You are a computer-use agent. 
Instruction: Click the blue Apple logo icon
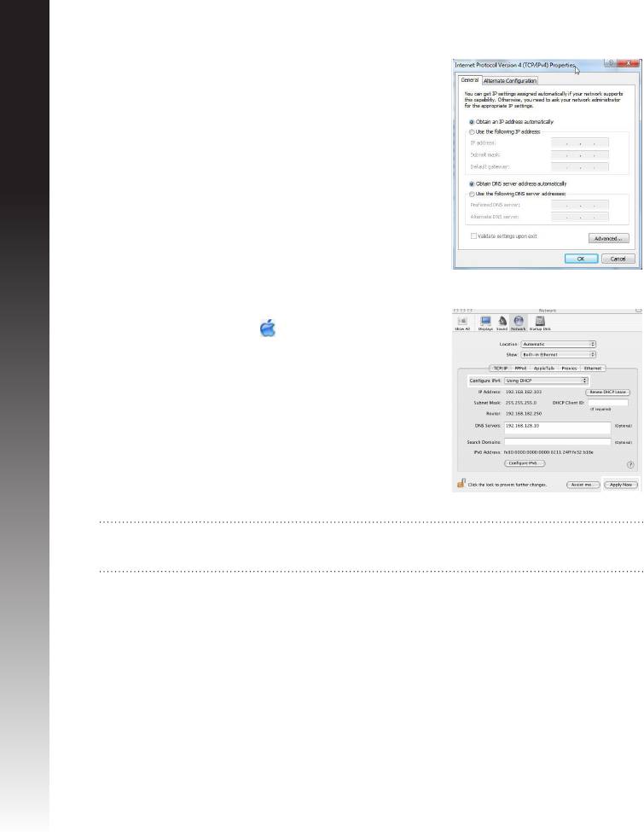(268, 329)
